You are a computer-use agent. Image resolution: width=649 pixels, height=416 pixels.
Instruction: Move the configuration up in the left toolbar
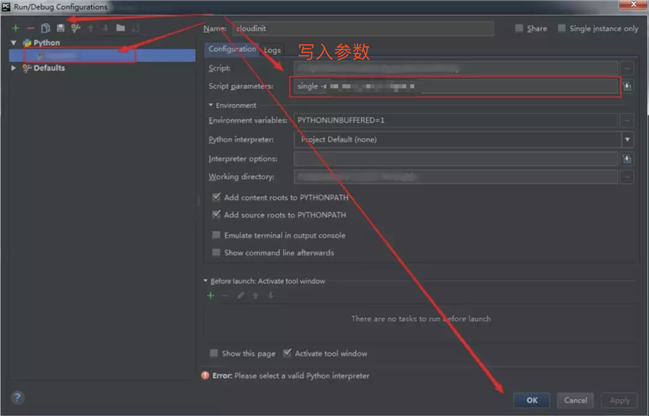(91, 28)
